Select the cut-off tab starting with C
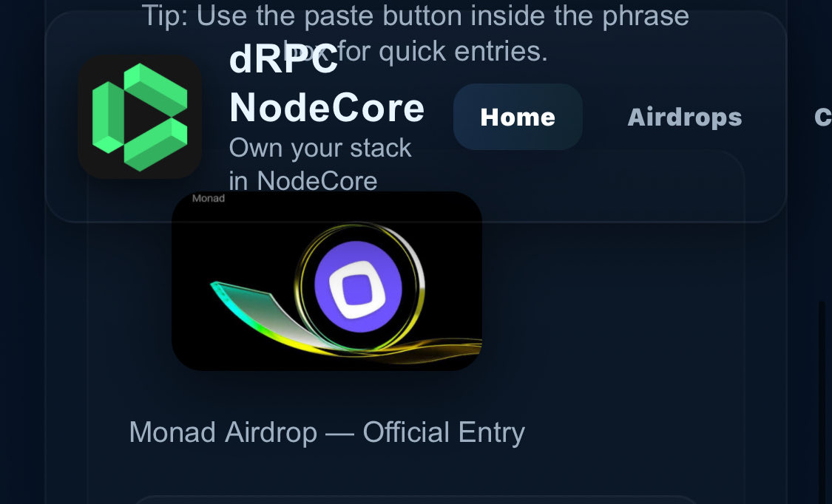The image size is (832, 504). (822, 117)
